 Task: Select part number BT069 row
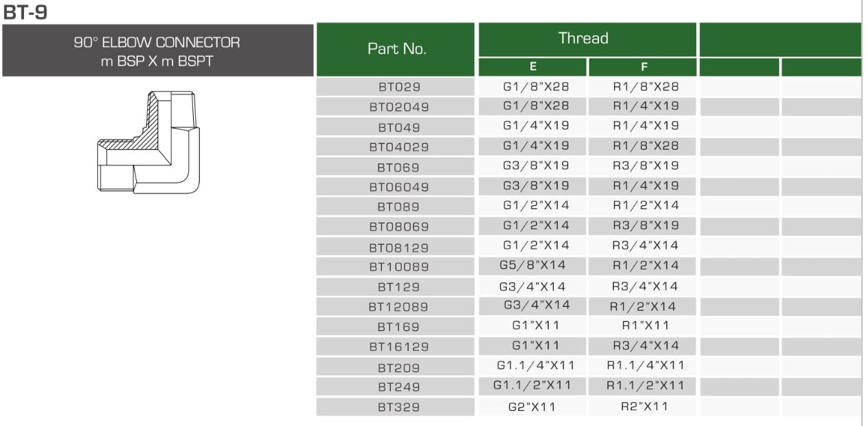click(398, 168)
